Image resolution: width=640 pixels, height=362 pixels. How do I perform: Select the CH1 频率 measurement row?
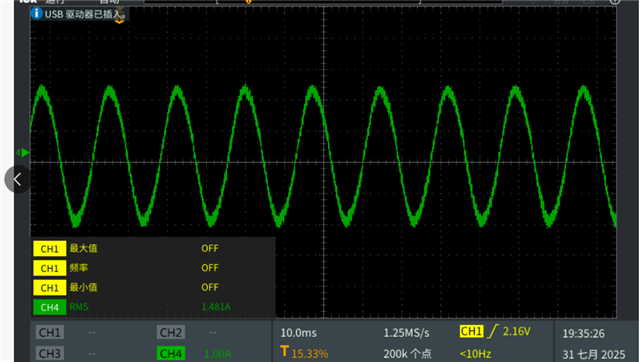pos(153,268)
